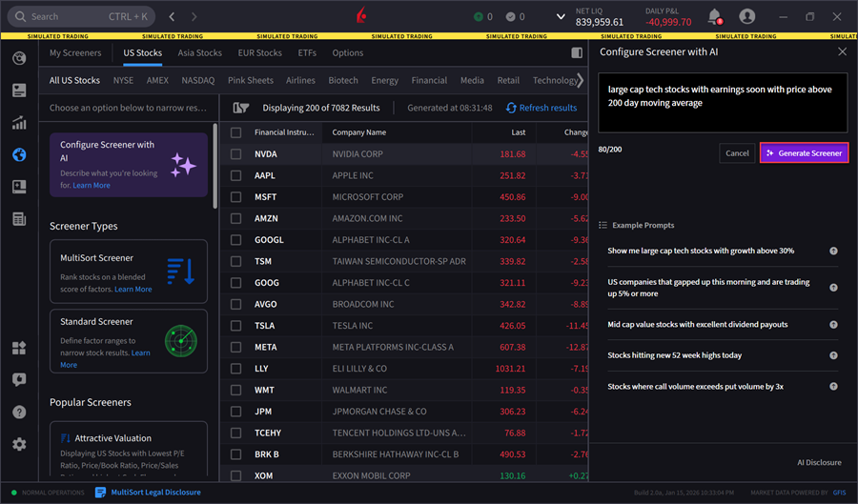The width and height of the screenshot is (858, 504).
Task: Open the user account profile icon
Action: click(746, 16)
